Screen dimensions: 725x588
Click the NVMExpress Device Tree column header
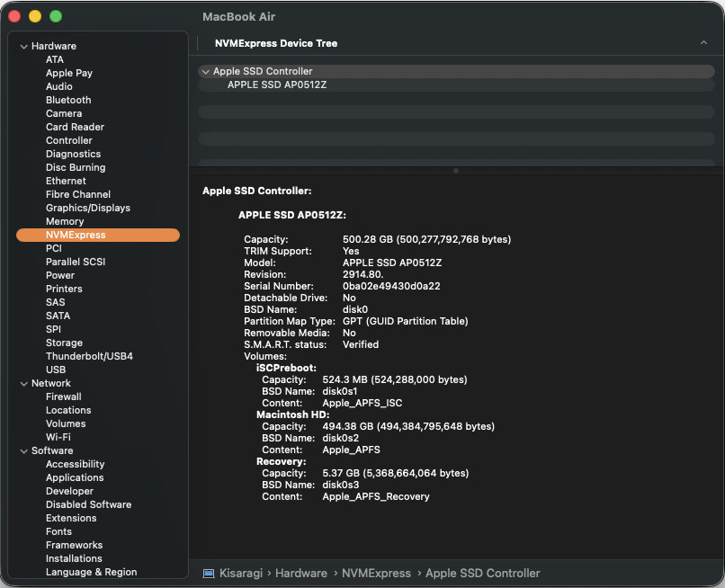click(x=275, y=43)
